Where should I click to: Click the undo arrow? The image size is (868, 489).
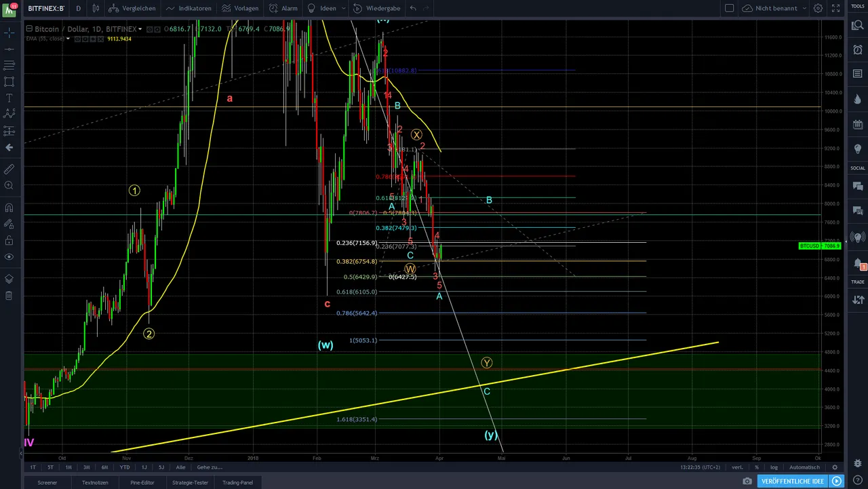pyautogui.click(x=413, y=8)
